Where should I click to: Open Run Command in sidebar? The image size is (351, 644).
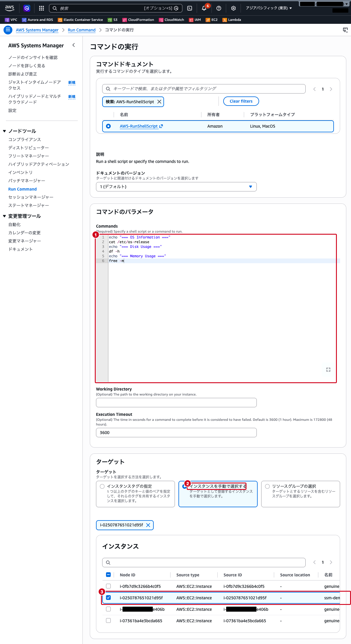(22, 189)
